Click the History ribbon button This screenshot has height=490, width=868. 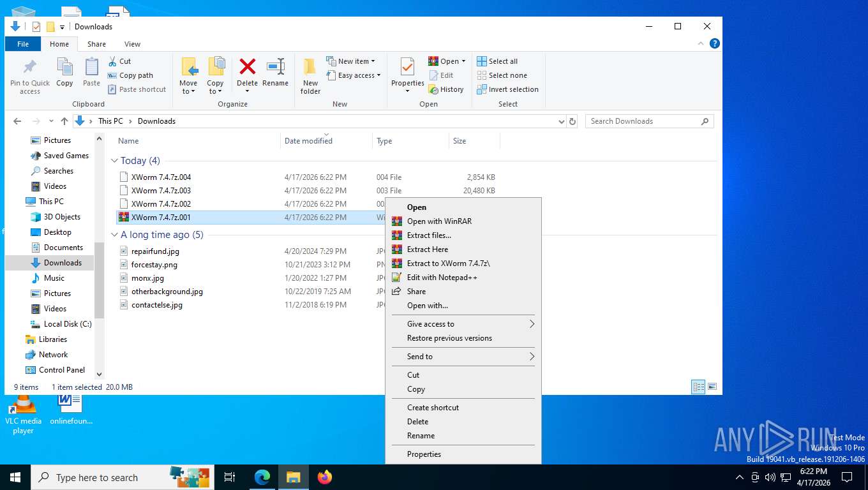[446, 89]
